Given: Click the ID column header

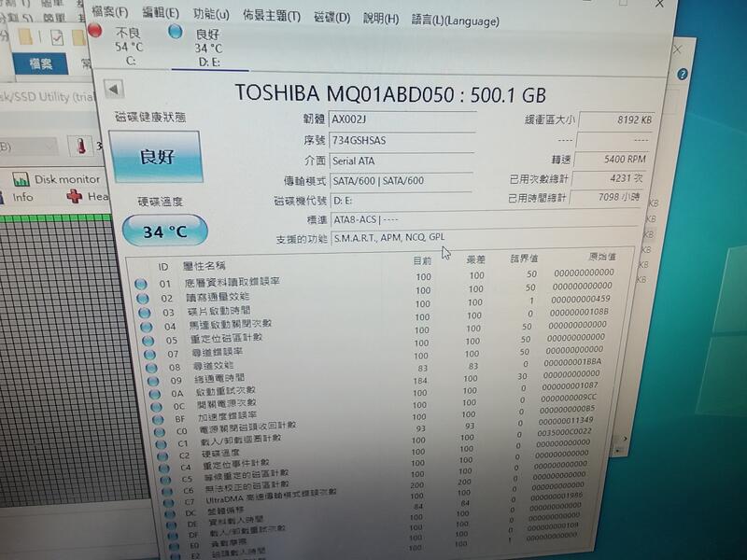Looking at the screenshot, I should 162,267.
